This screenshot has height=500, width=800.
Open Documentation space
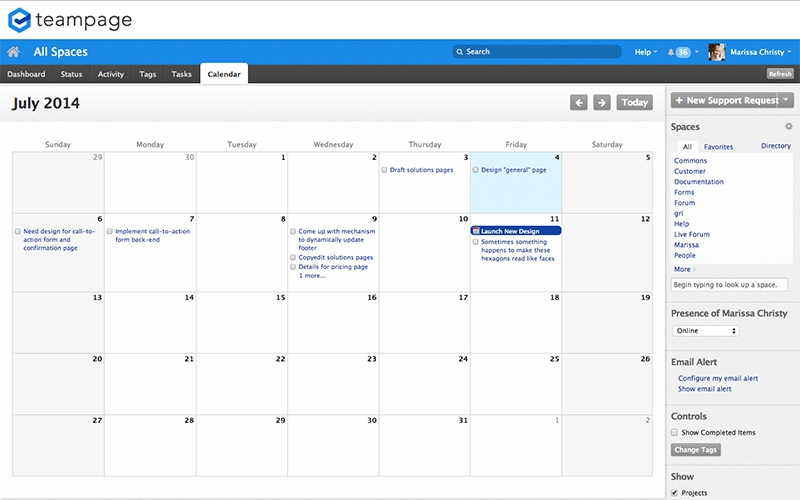[698, 182]
